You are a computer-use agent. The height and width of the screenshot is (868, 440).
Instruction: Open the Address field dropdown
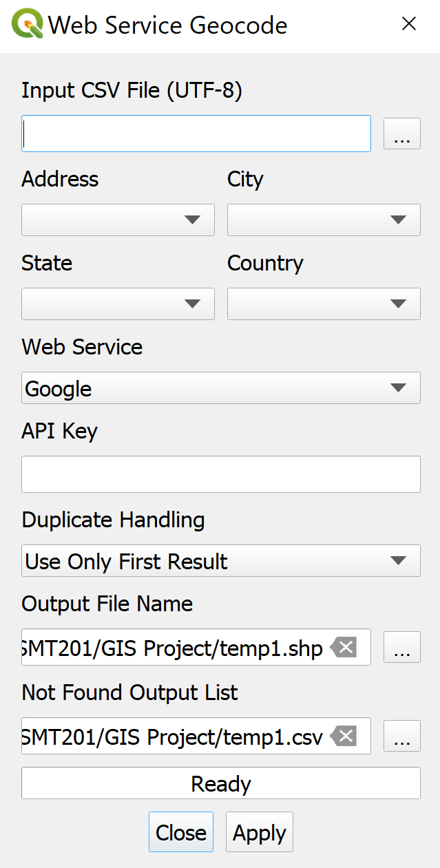[118, 220]
